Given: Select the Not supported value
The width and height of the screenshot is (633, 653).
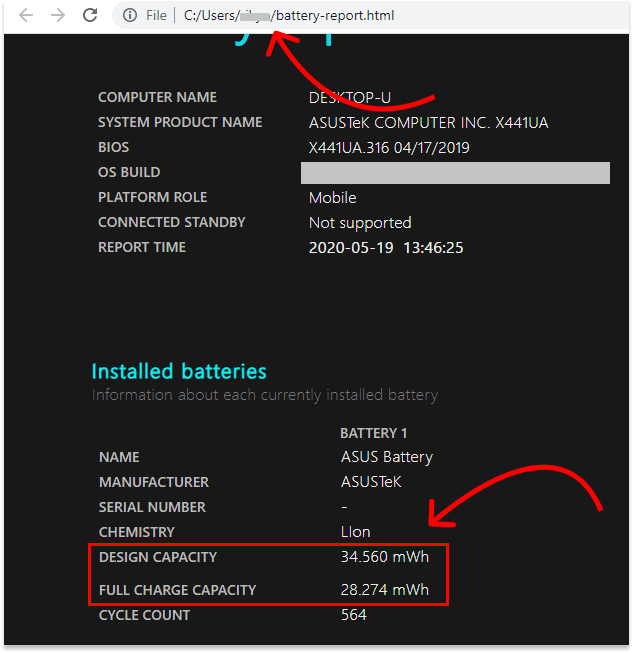Looking at the screenshot, I should (x=360, y=223).
